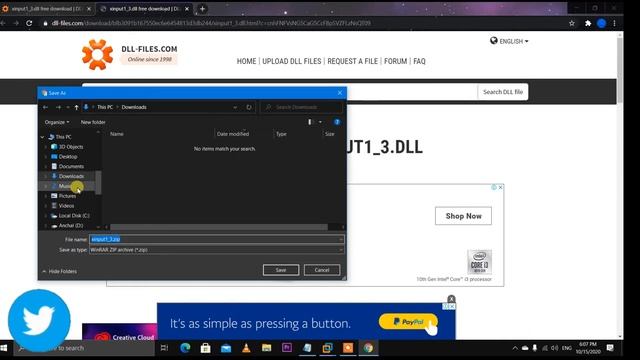The image size is (640, 360).
Task: Open REQUEST A FILE page
Action: (353, 61)
